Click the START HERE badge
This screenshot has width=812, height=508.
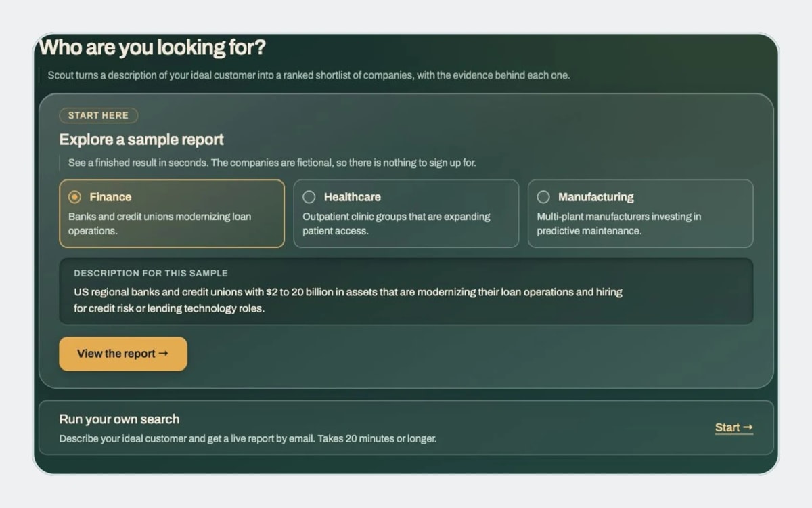[98, 115]
